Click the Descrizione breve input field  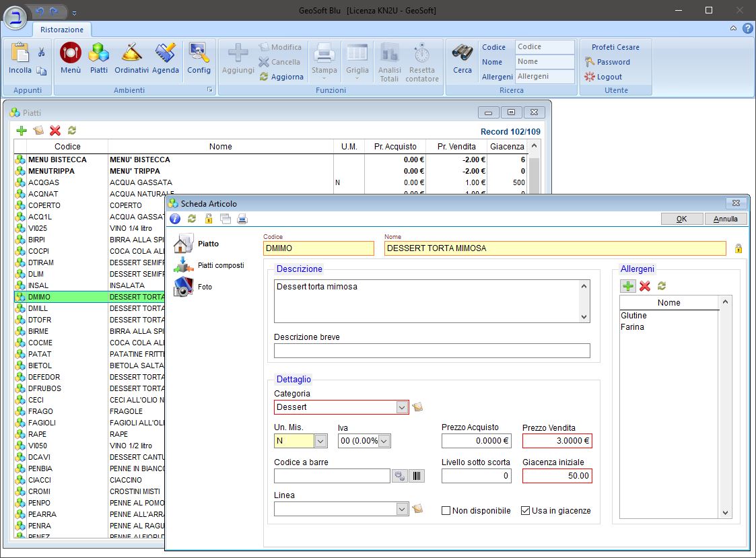pos(432,351)
